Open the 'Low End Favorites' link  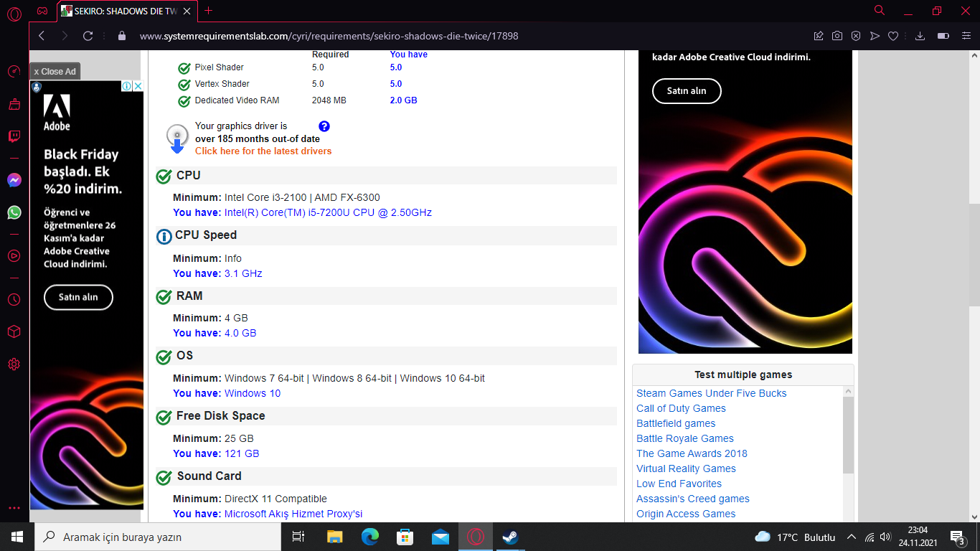pos(679,484)
